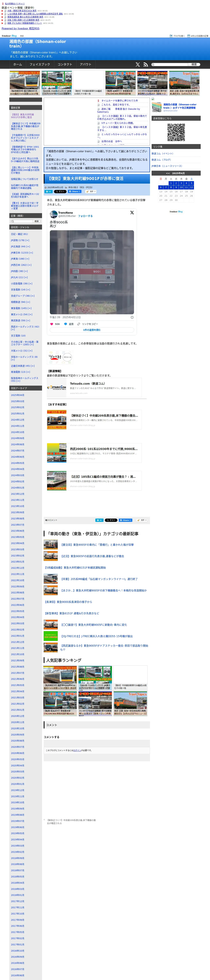The height and width of the screenshot is (980, 210).
Task: Expand the 東京メトロ (54) category [+]
Action: click(x=30, y=315)
